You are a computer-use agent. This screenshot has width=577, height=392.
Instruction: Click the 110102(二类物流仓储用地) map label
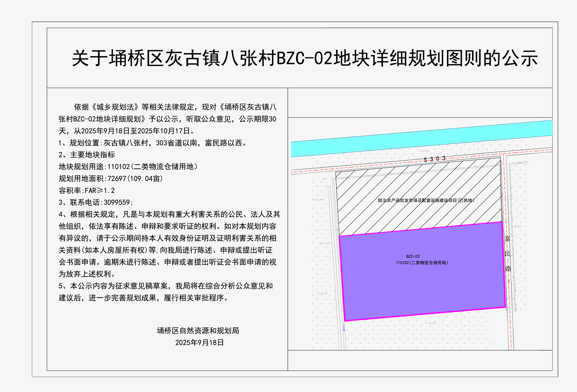pos(422,263)
